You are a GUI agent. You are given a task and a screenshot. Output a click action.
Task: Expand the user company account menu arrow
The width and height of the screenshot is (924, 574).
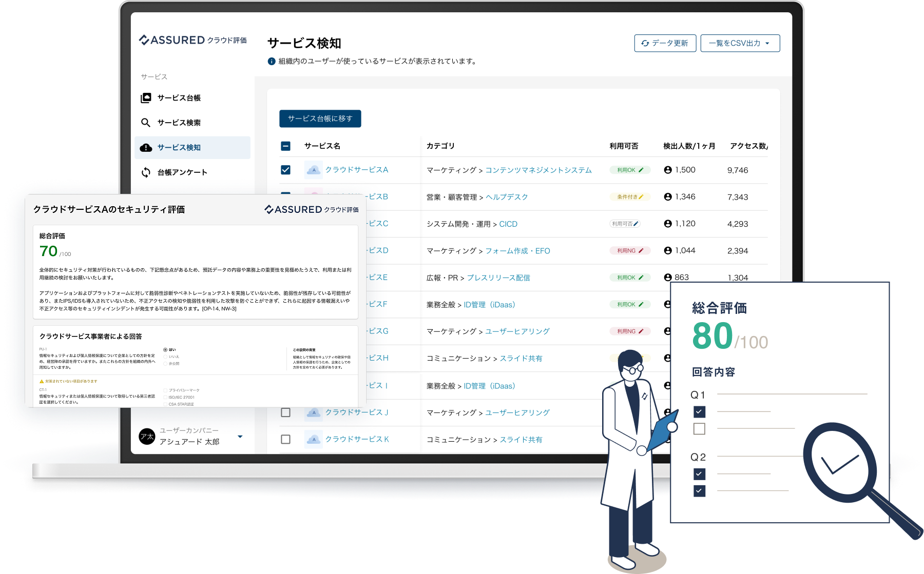click(240, 437)
